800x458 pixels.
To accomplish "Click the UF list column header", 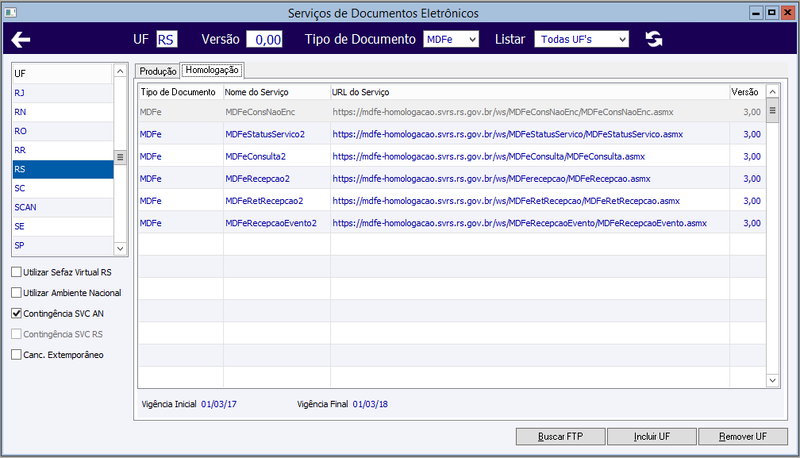I will [63, 73].
